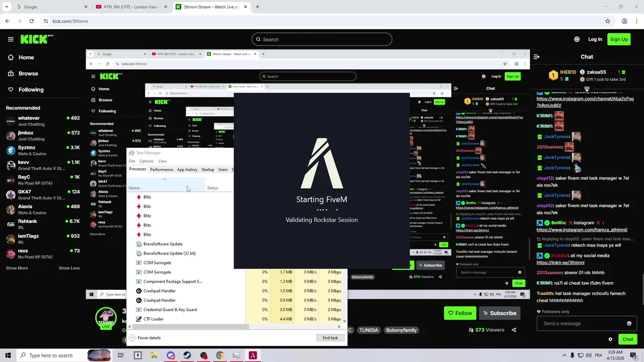Open the language globe selector
644x362 pixels.
tap(577, 39)
